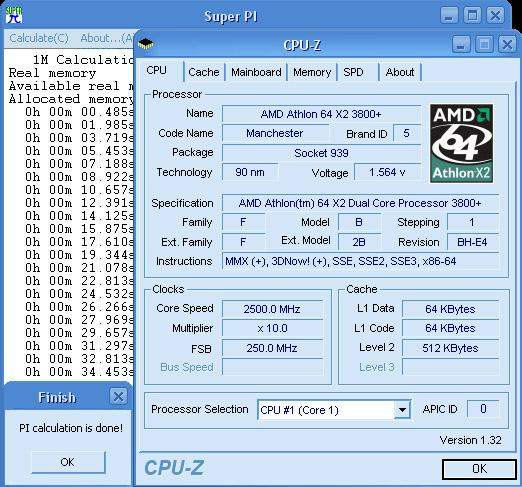The height and width of the screenshot is (487, 522).
Task: Click the Allocated memory line in Super PI
Action: 71,99
